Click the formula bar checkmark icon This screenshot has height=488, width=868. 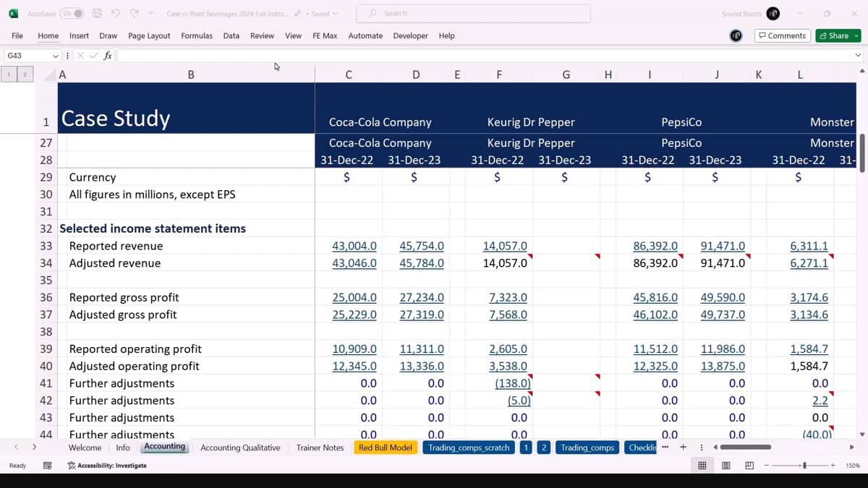pyautogui.click(x=94, y=56)
